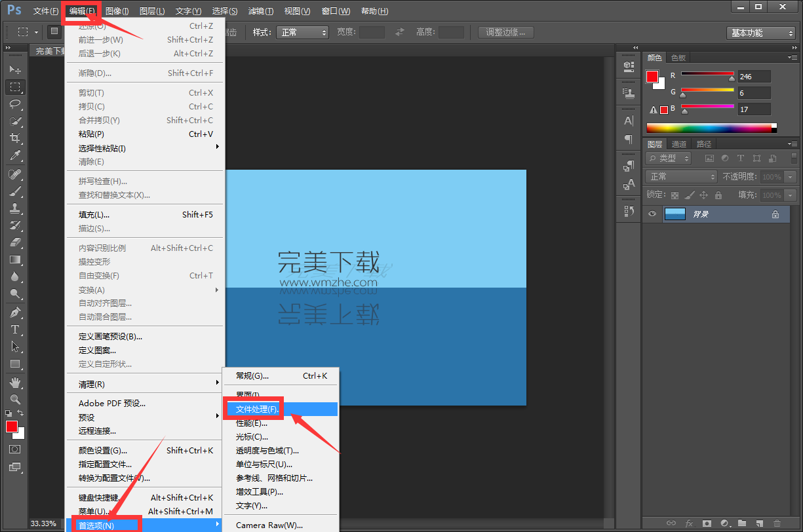Open the 样式 dropdown set to 正常
Viewport: 803px width, 532px height.
[302, 32]
